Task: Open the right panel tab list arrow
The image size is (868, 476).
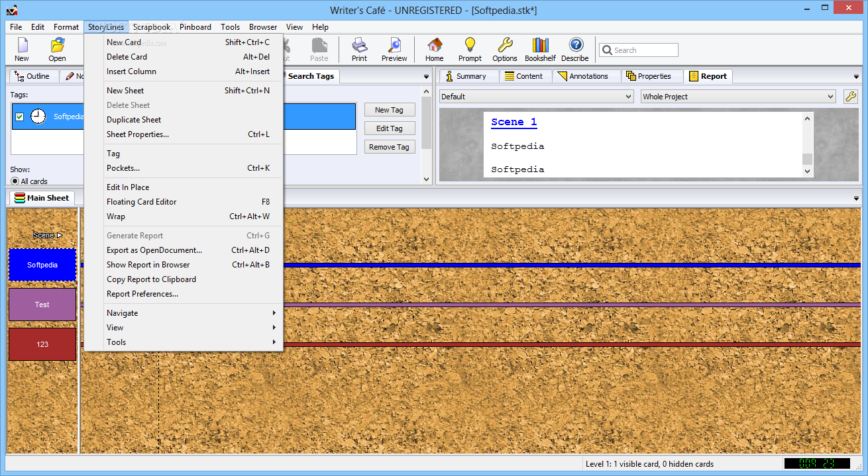Action: pos(856,77)
